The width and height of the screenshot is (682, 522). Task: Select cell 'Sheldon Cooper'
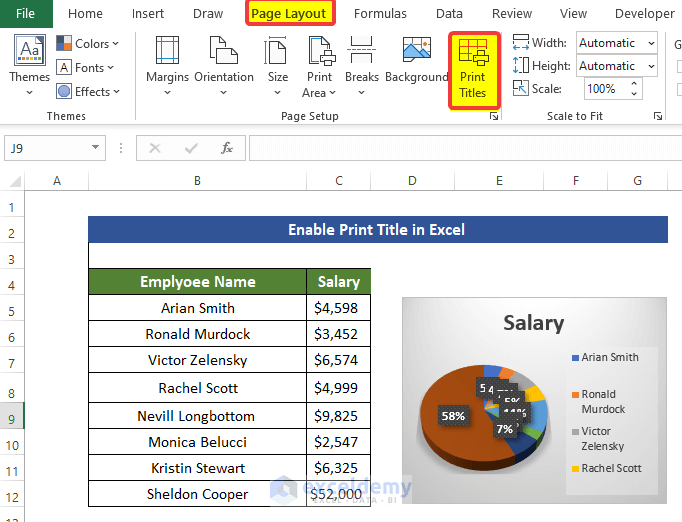coord(197,494)
